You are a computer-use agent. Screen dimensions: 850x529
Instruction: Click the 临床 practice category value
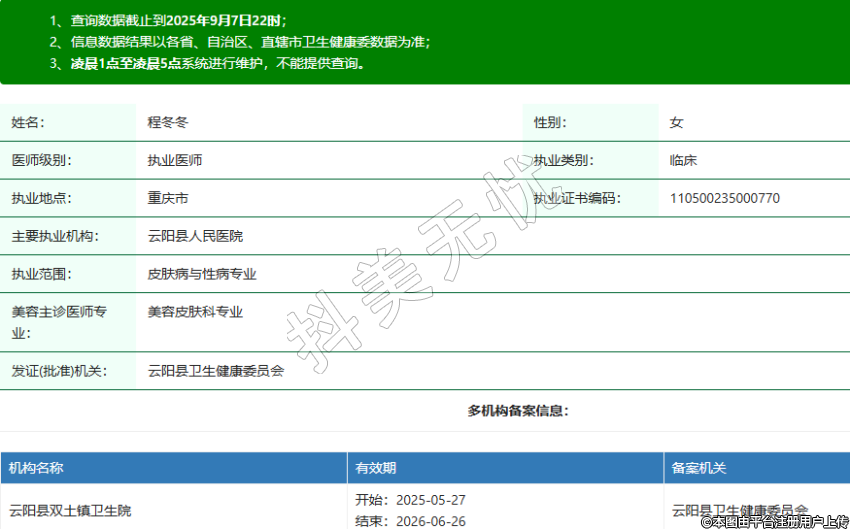684,160
